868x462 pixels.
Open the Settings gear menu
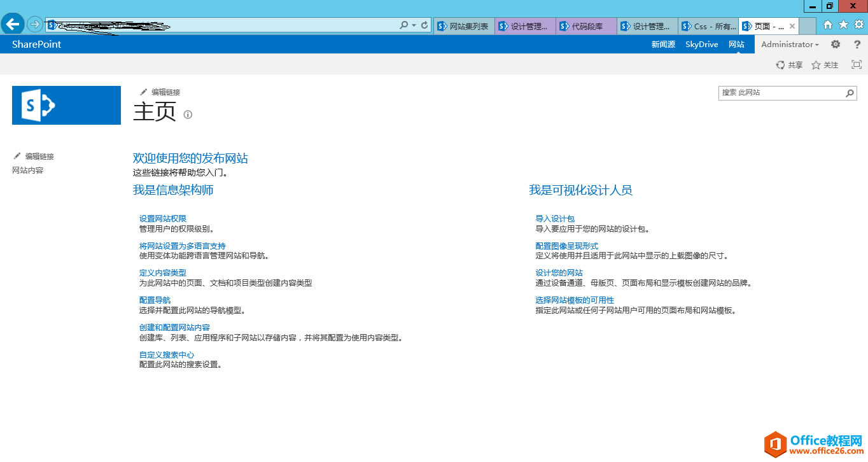(835, 44)
